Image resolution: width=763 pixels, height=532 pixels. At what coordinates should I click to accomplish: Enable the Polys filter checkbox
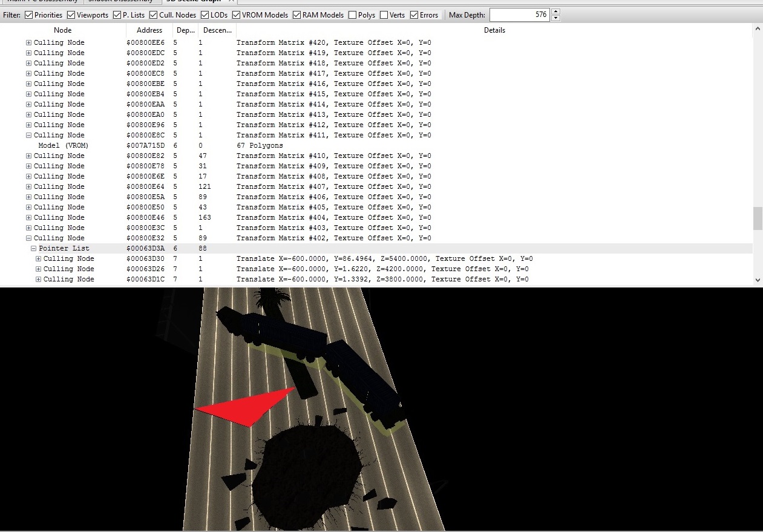click(352, 15)
